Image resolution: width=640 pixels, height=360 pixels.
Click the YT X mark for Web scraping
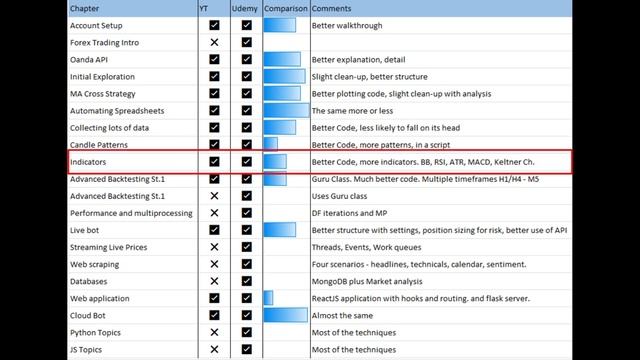214,264
